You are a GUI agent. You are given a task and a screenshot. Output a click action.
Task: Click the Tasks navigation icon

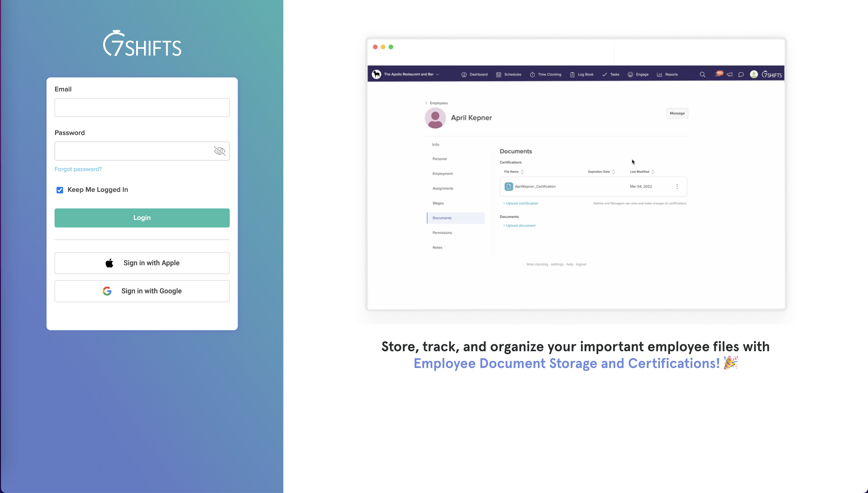(x=604, y=74)
